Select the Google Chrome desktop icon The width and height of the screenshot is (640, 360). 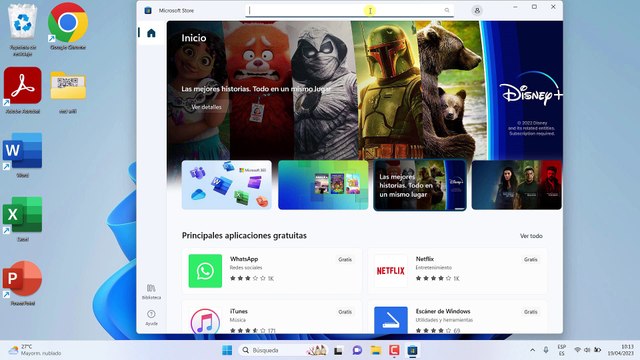coord(68,27)
